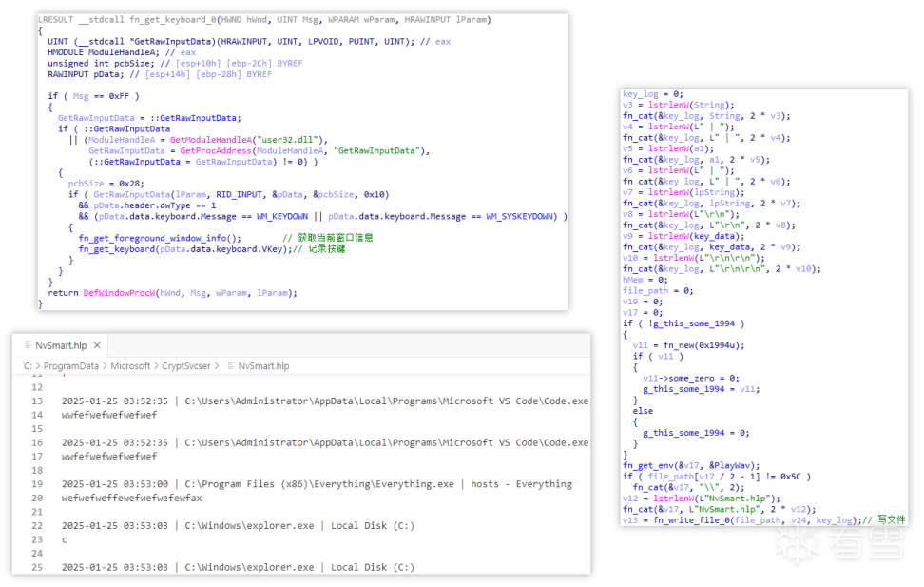Image resolution: width=924 pixels, height=587 pixels.
Task: Click the file icon on the NvSmart.hlp tab
Action: (28, 345)
